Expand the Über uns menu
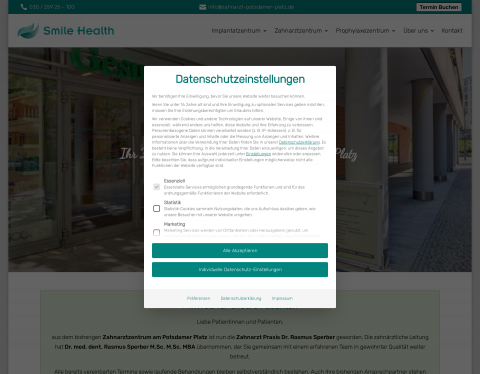The height and width of the screenshot is (374, 480). point(418,31)
